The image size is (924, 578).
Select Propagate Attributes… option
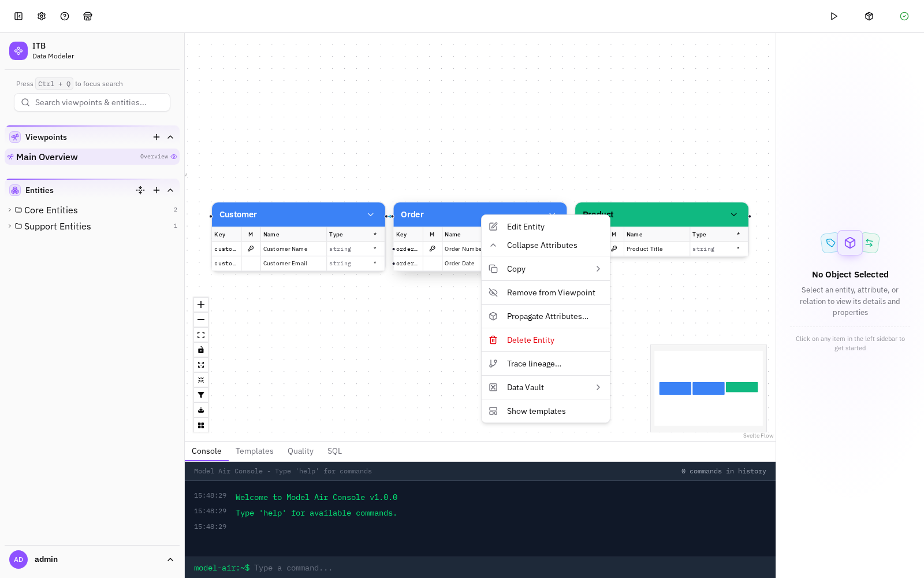point(546,316)
